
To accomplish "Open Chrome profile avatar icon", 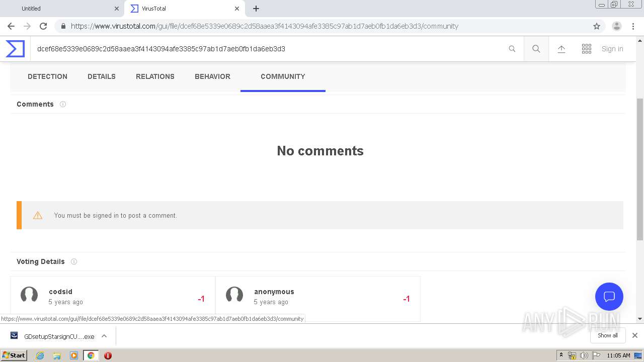I will click(x=617, y=26).
